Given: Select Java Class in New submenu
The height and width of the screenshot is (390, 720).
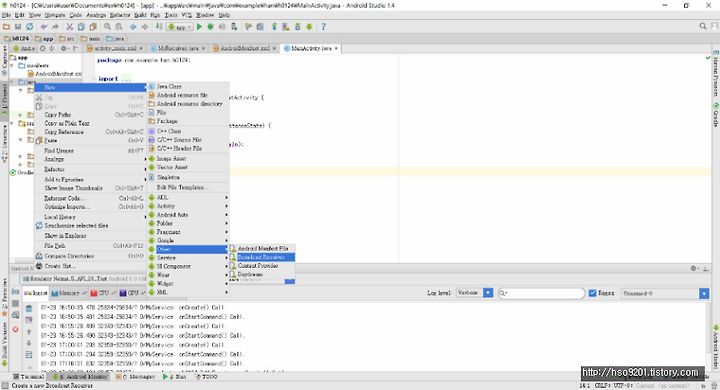Looking at the screenshot, I should [188, 86].
